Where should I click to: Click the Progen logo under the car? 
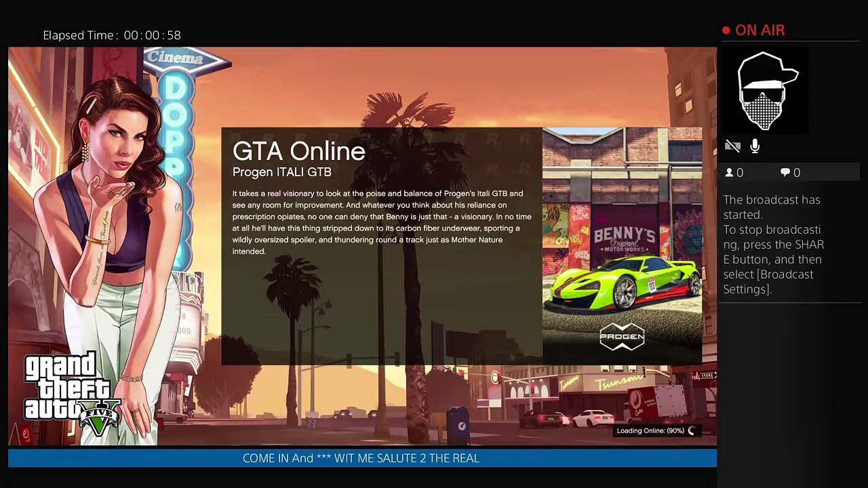click(622, 337)
